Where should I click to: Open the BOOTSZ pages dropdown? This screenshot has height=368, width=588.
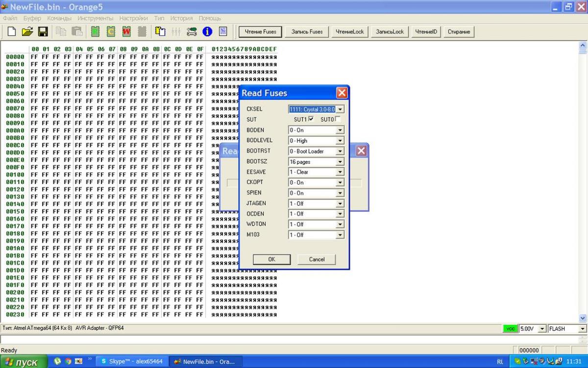click(340, 162)
